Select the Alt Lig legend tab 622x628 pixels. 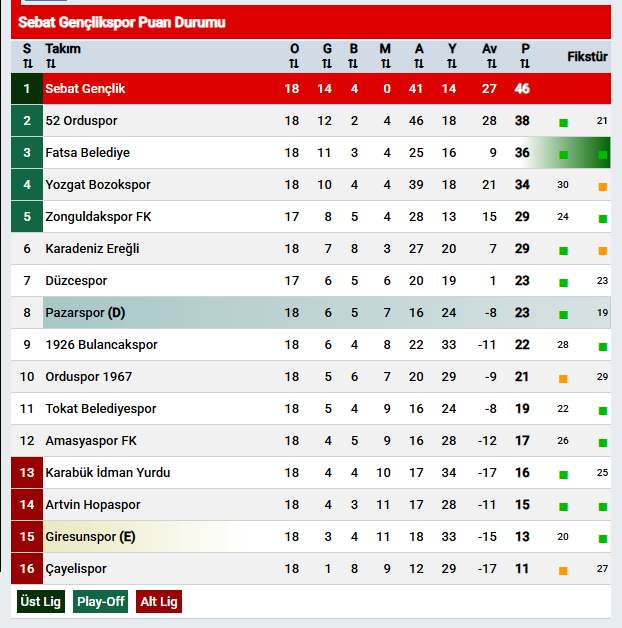click(x=159, y=602)
